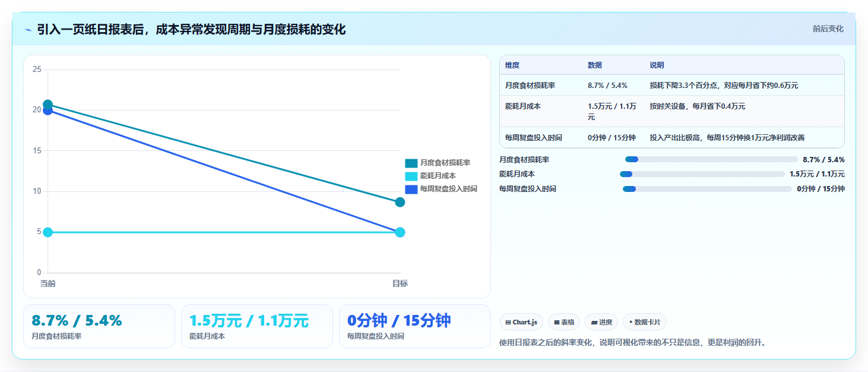Click the icon inside 表格 chip
868x372 pixels.
pyautogui.click(x=557, y=323)
